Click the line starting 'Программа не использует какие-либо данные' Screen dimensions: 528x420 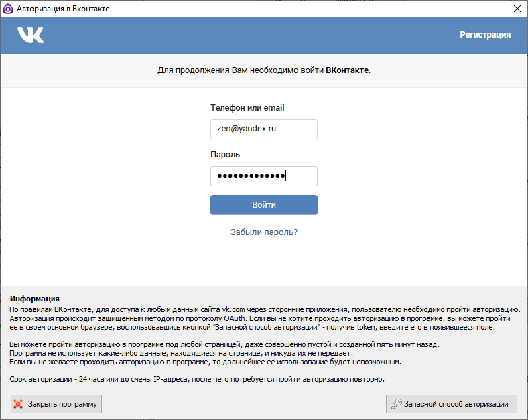181,354
